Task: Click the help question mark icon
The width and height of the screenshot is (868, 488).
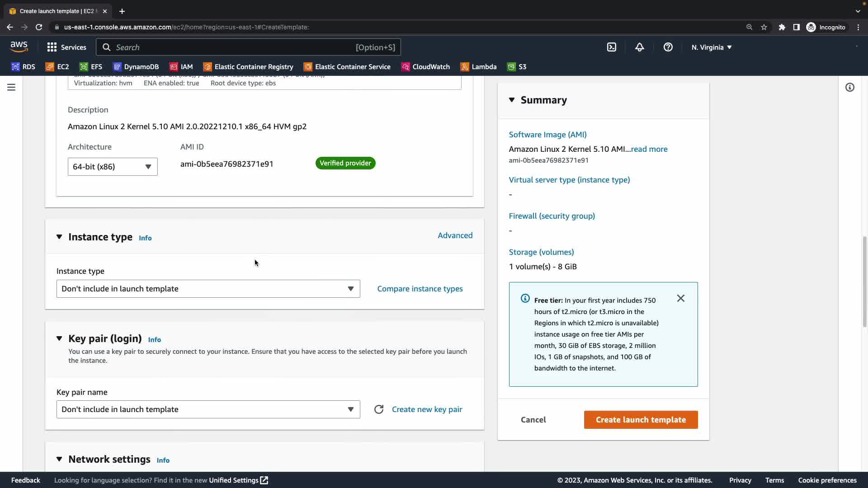Action: [668, 47]
